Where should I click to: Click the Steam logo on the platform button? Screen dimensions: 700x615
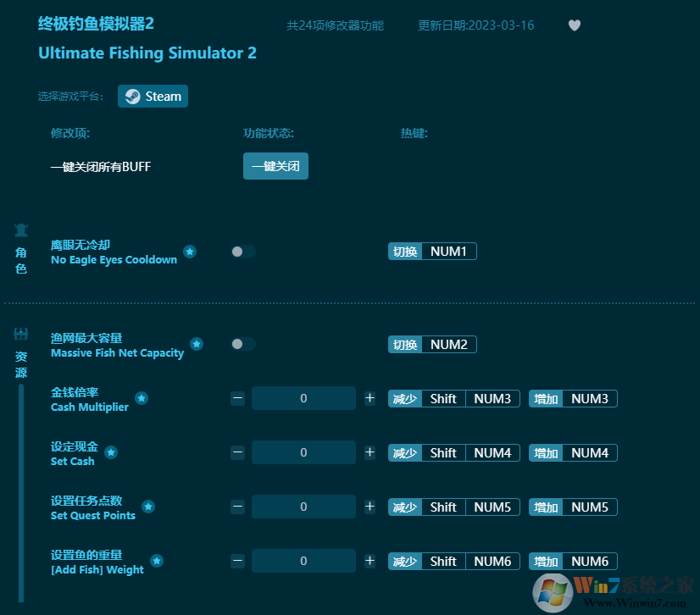[x=133, y=96]
